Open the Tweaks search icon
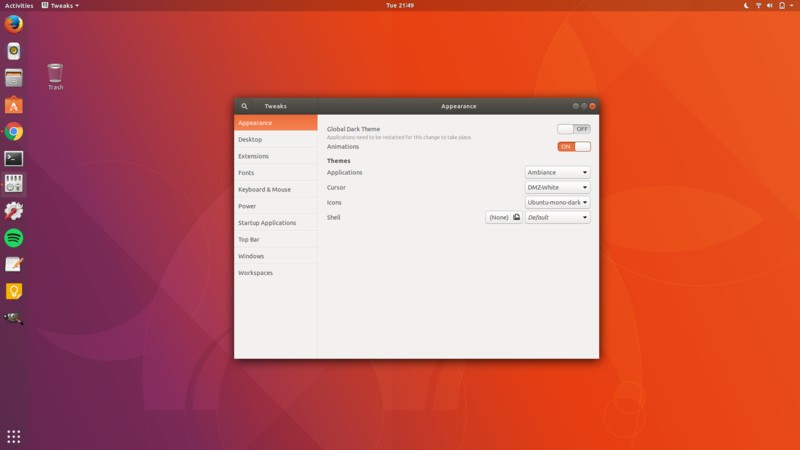 [x=244, y=106]
